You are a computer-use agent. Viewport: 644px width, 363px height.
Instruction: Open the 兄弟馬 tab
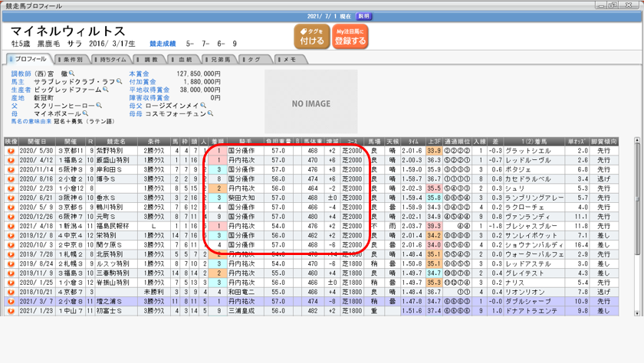tap(219, 59)
